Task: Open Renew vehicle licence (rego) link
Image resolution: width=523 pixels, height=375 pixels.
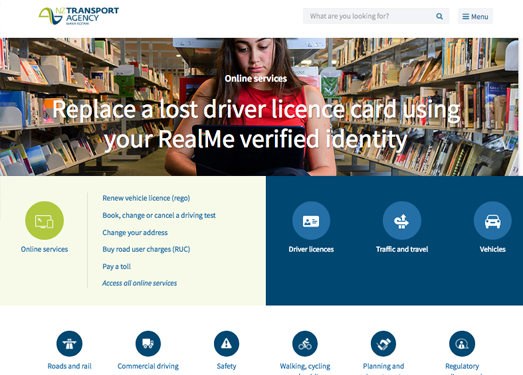Action: (146, 198)
